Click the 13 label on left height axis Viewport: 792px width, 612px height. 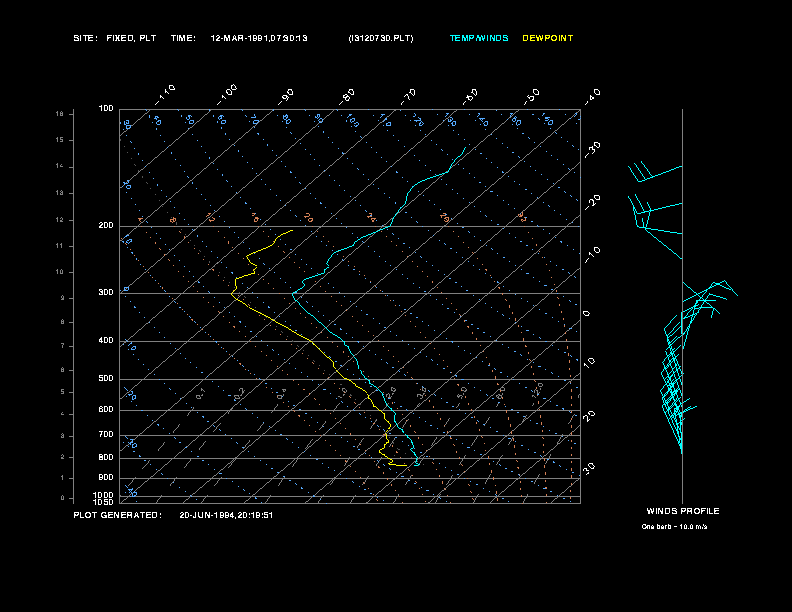(x=60, y=193)
